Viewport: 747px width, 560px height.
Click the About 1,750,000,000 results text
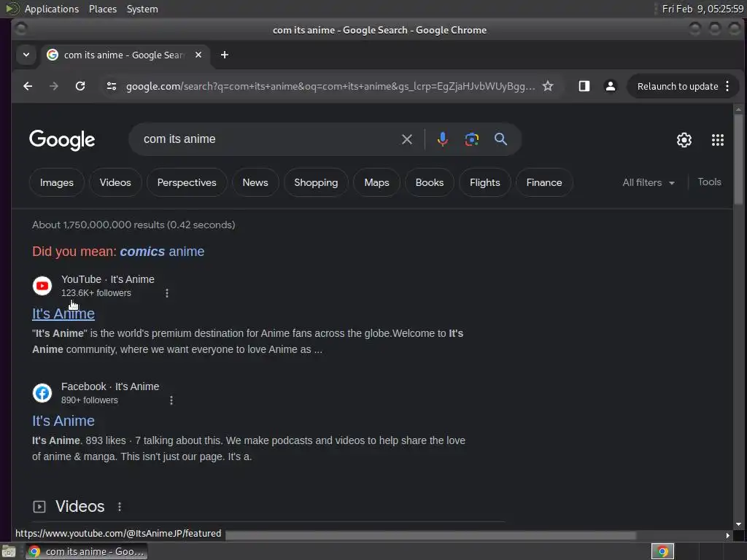[133, 225]
